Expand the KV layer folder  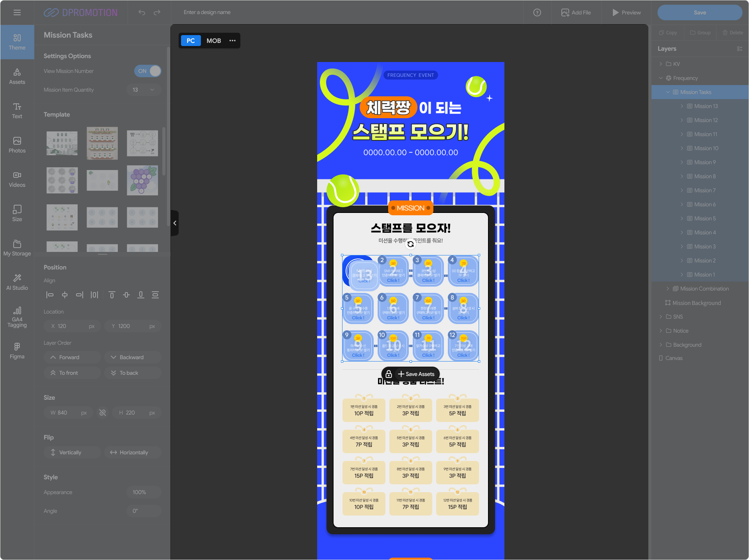coord(661,64)
